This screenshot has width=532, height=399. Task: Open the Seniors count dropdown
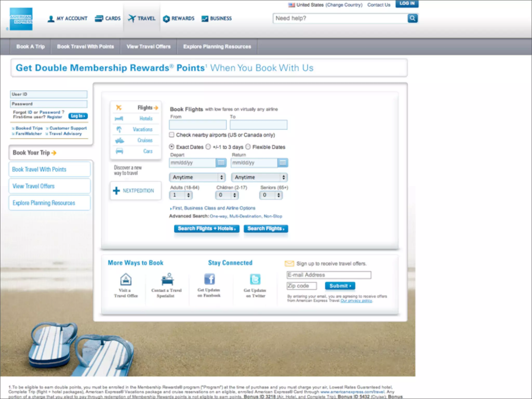(x=271, y=195)
